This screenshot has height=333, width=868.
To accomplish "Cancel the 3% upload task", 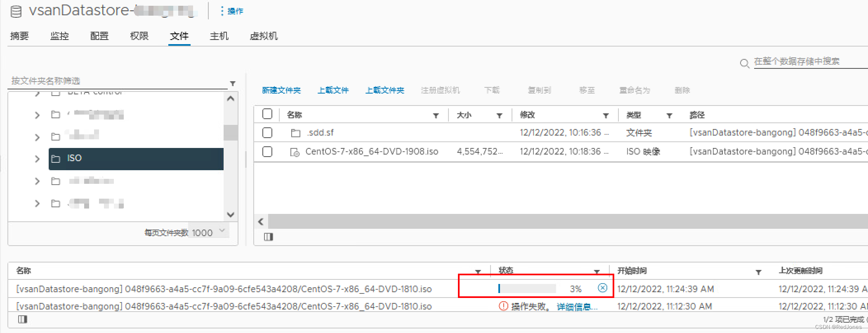I will click(602, 288).
